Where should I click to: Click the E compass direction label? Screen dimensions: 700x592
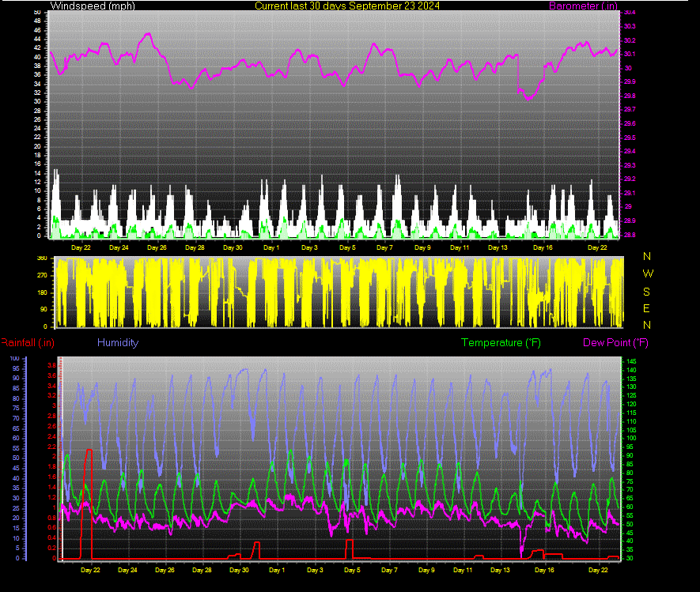(646, 308)
